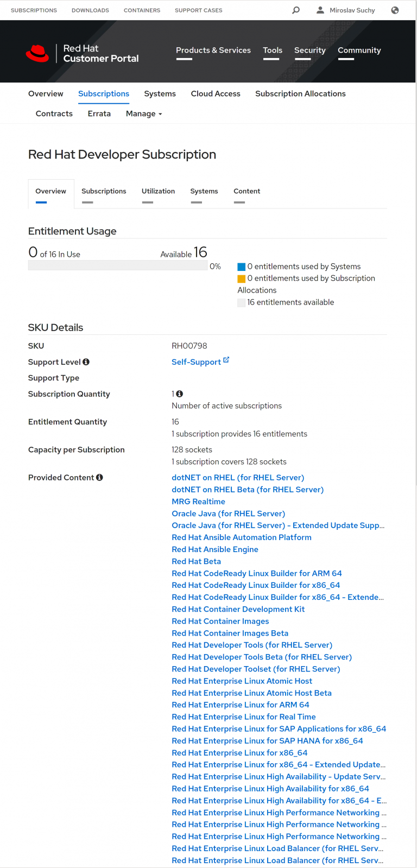417x868 pixels.
Task: Click the entitlement usage progress bar
Action: [x=117, y=266]
